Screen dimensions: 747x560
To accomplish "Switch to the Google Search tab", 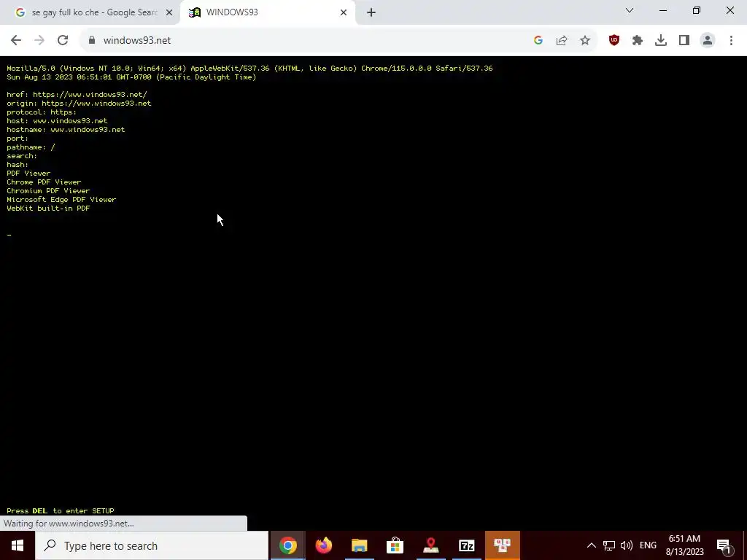I will point(90,12).
